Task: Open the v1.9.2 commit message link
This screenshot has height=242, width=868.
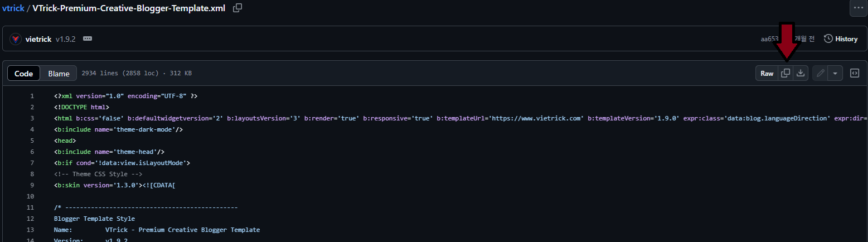Action: pyautogui.click(x=67, y=39)
